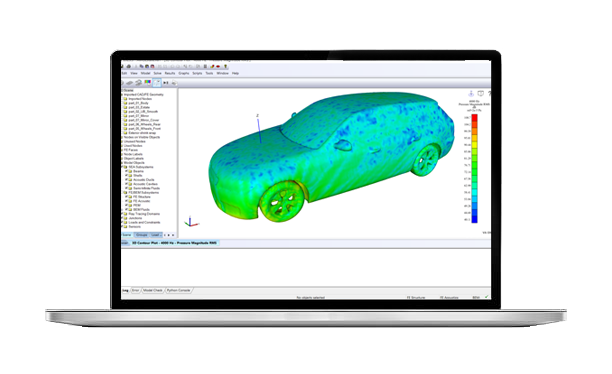Select the Imported Nodes tree item
Image resolution: width=612 pixels, height=374 pixels.
140,99
